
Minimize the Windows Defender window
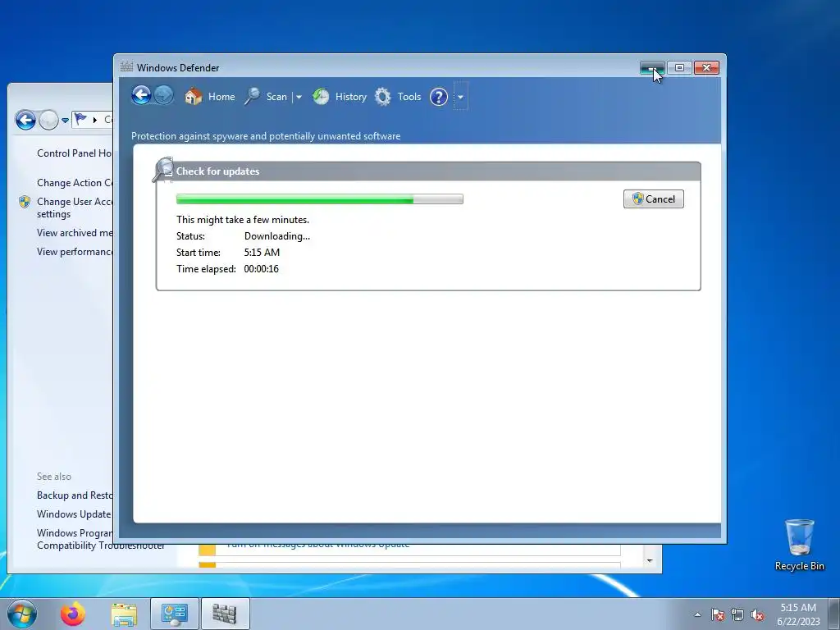(x=652, y=68)
